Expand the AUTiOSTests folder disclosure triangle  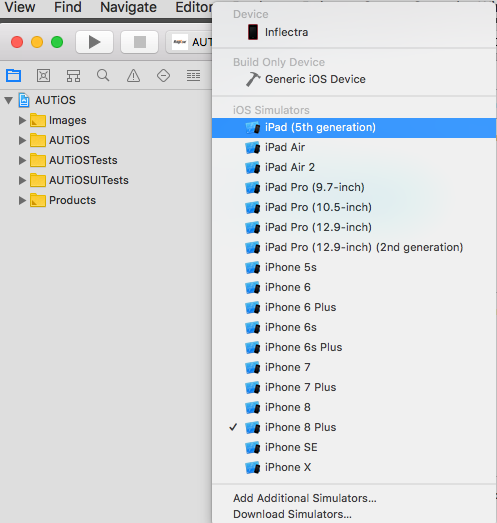(22, 160)
